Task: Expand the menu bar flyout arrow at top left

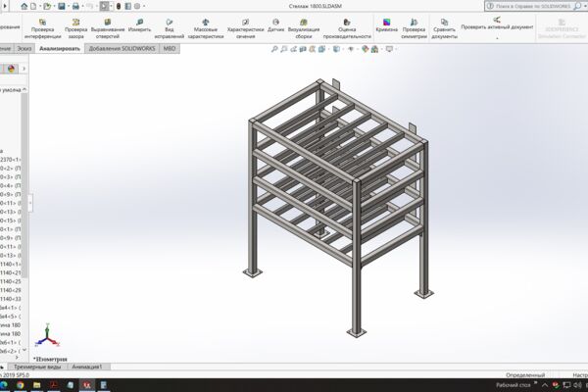Action: (x=5, y=6)
